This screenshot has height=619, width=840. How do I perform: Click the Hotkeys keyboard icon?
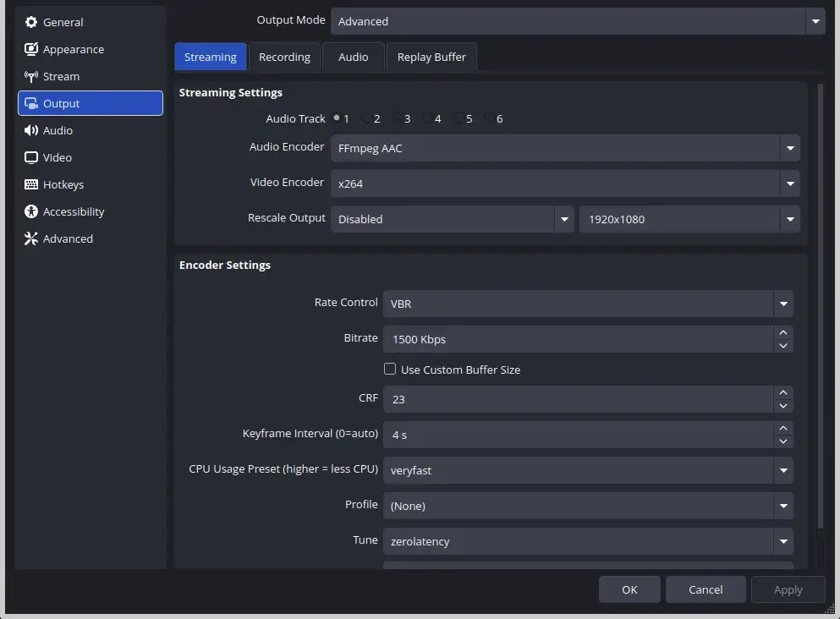31,184
